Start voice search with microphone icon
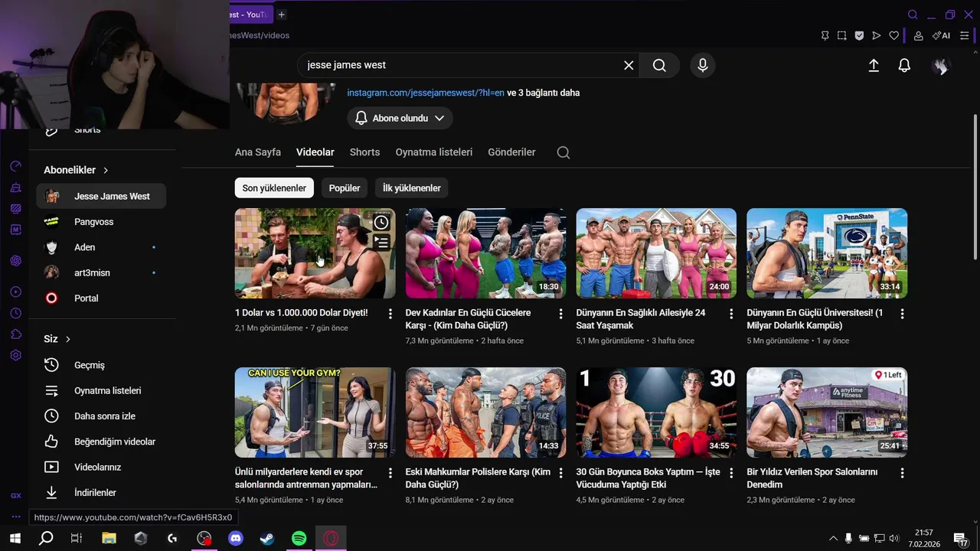Viewport: 980px width, 551px height. 703,65
